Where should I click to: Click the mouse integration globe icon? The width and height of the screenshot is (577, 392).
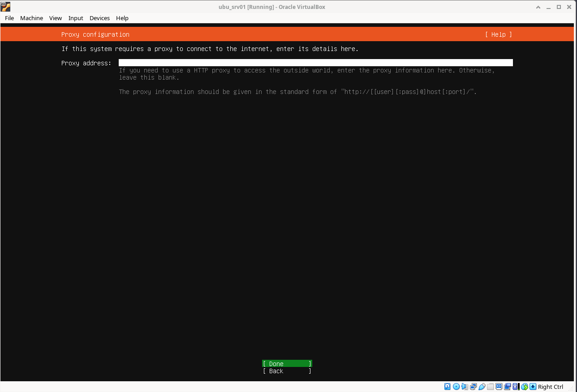point(524,387)
